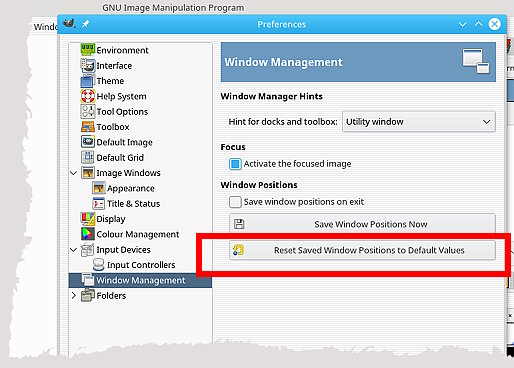This screenshot has height=368, width=514.
Task: Click the Theme category icon
Action: pos(87,81)
